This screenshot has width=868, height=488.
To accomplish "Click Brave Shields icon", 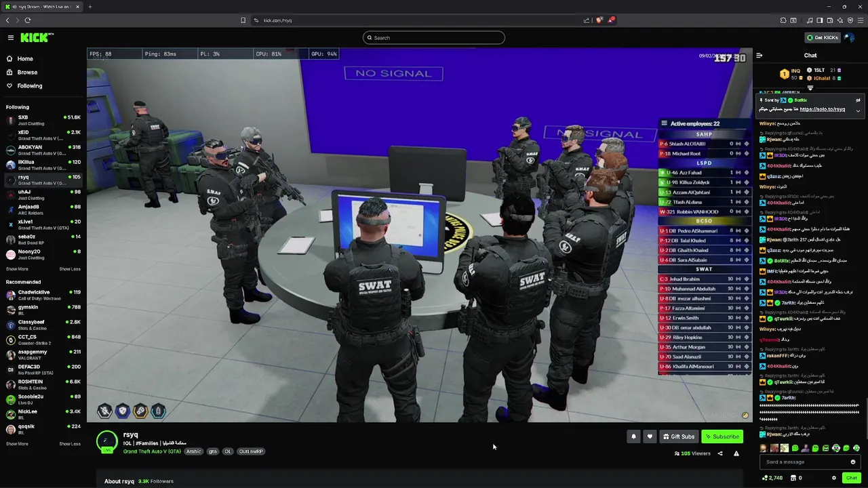I will click(599, 20).
